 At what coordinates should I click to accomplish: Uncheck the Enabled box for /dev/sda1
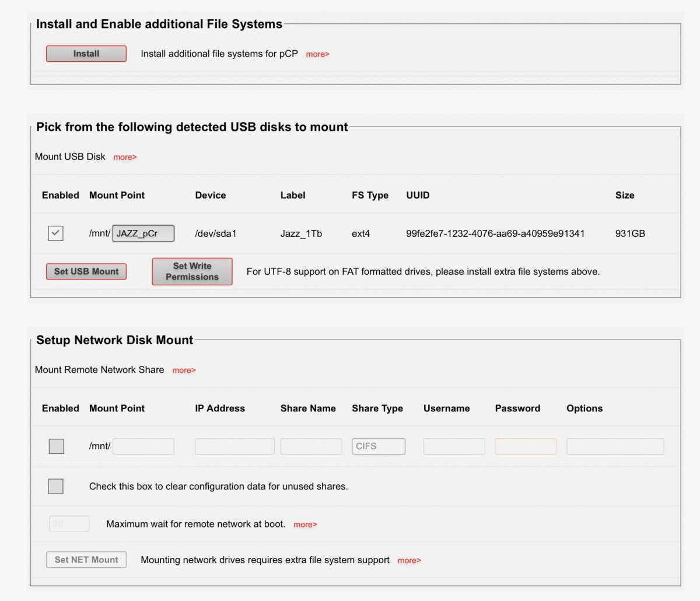pyautogui.click(x=55, y=233)
